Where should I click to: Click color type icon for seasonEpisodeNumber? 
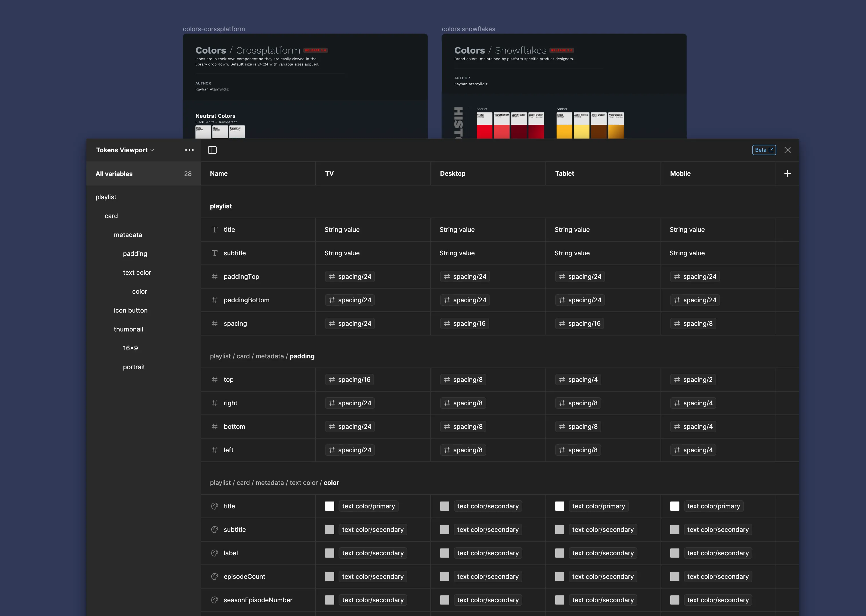pos(215,601)
